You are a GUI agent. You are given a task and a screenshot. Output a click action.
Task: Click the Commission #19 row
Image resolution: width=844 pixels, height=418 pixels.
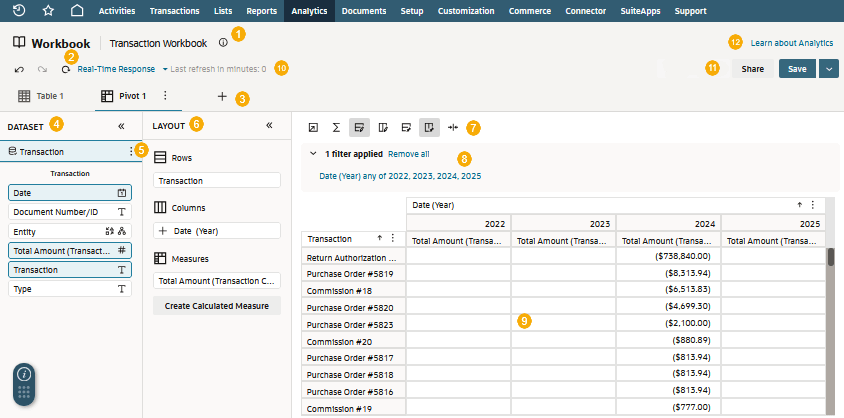tap(354, 408)
